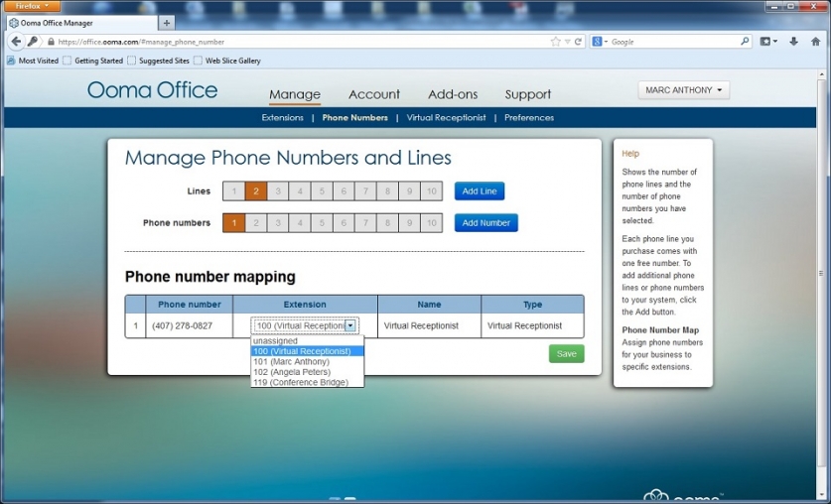Viewport: 831px width, 504px height.
Task: Select 100 (Virtual Receptionist) option
Action: (x=308, y=351)
